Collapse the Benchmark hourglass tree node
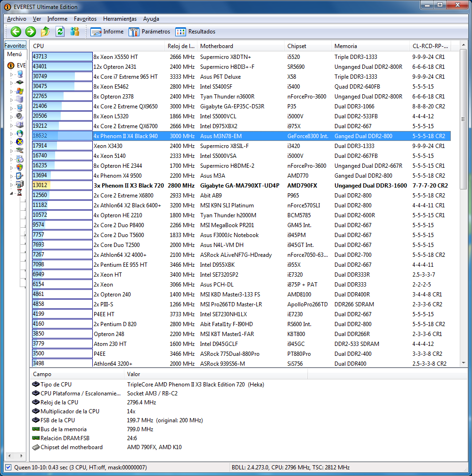 12,193
